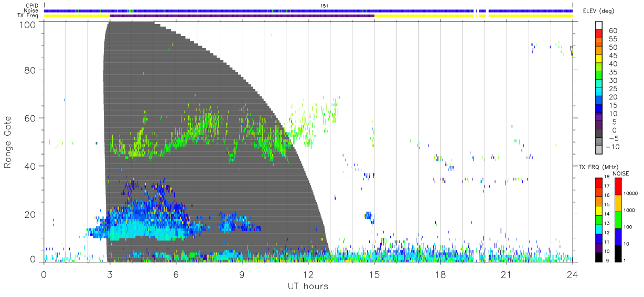This screenshot has height=297, width=644.
Task: Click the y-axis tick label '20'
Action: click(30, 214)
